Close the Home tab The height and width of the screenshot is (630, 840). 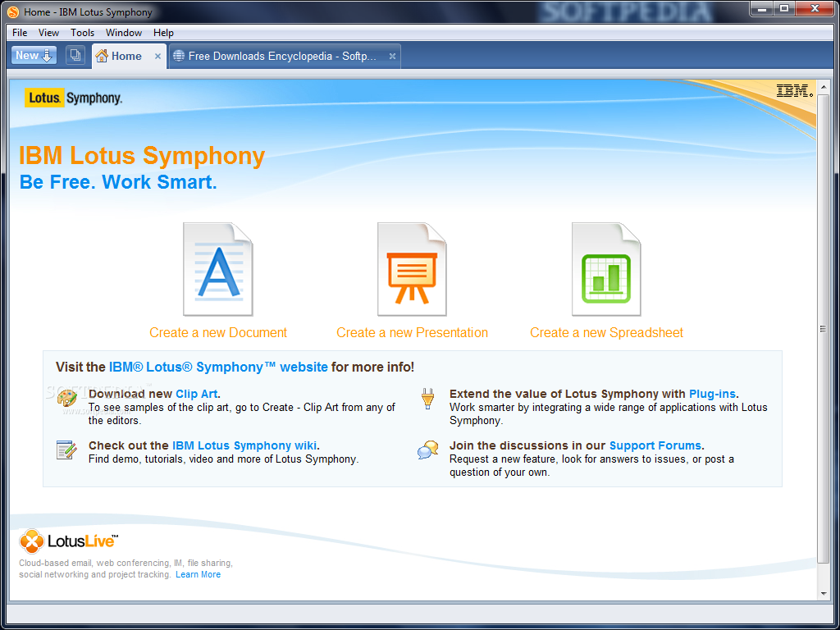click(x=157, y=57)
